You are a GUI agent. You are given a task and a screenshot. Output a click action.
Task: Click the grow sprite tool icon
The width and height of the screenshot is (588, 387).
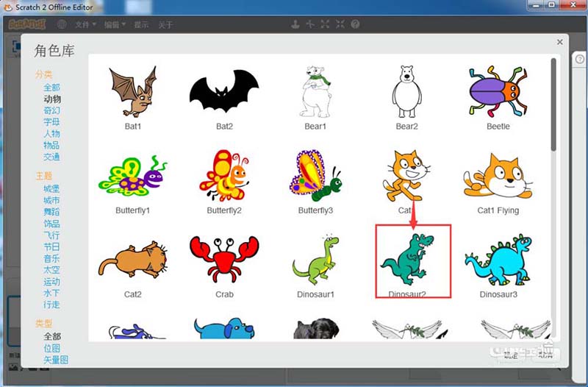[x=326, y=24]
